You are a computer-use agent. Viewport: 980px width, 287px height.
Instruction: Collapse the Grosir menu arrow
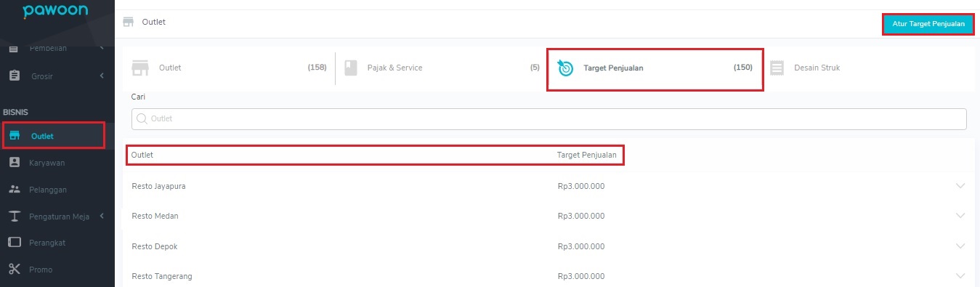pos(102,76)
